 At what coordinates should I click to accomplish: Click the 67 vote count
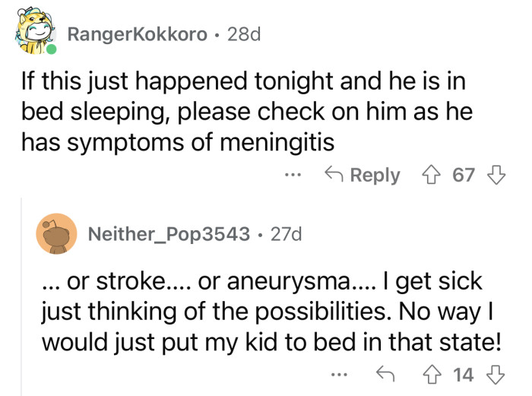(464, 176)
